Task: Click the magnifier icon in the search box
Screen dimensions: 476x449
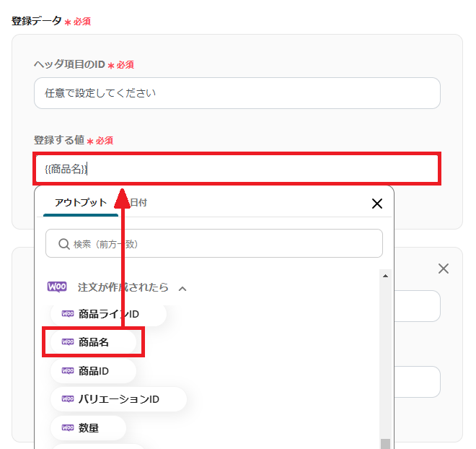Action: click(64, 244)
